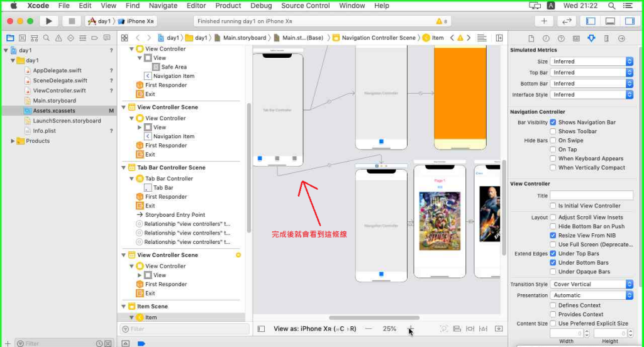
Task: Open the Embed In menu icon
Action: coord(499,329)
